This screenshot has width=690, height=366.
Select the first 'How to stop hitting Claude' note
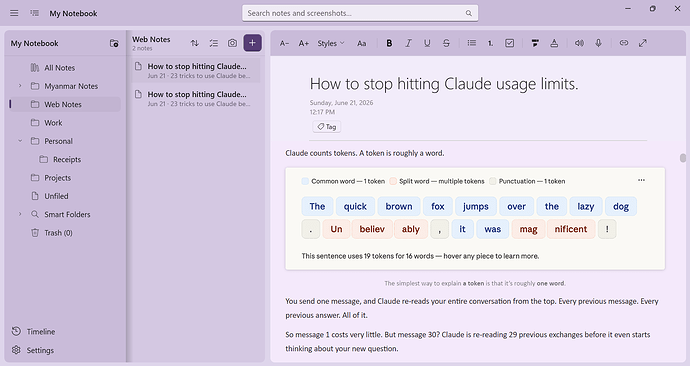click(196, 70)
